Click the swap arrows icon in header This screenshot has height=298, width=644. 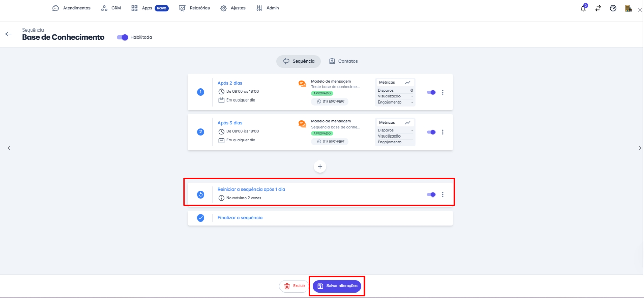coord(598,8)
